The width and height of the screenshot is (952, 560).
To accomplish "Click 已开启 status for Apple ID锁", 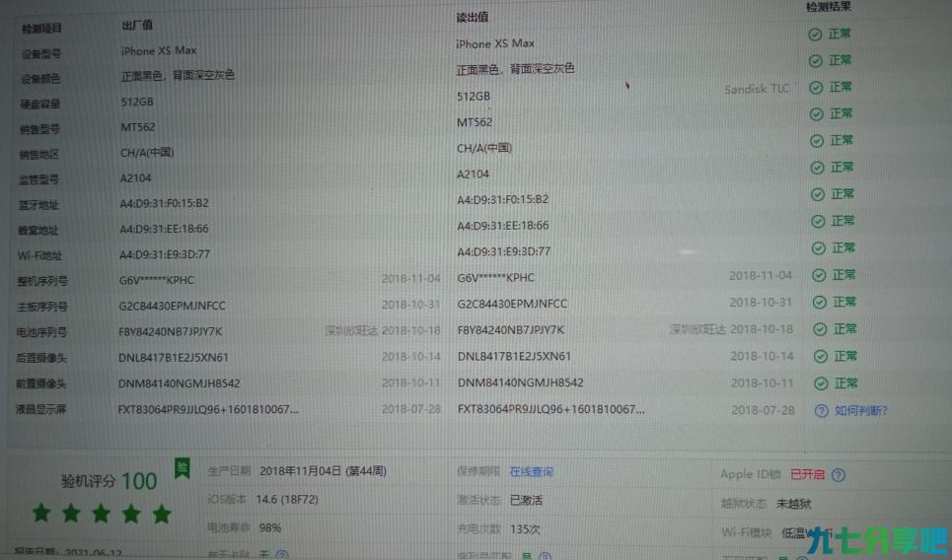I will coord(808,474).
